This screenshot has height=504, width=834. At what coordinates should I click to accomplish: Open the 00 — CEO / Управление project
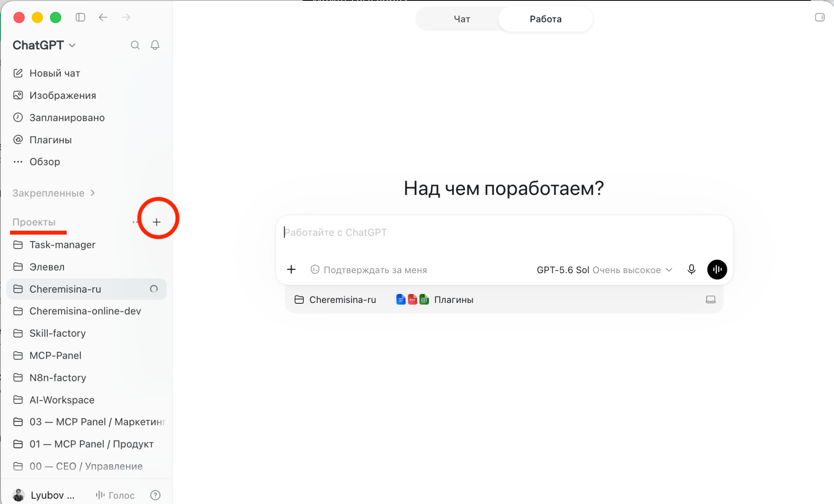87,466
